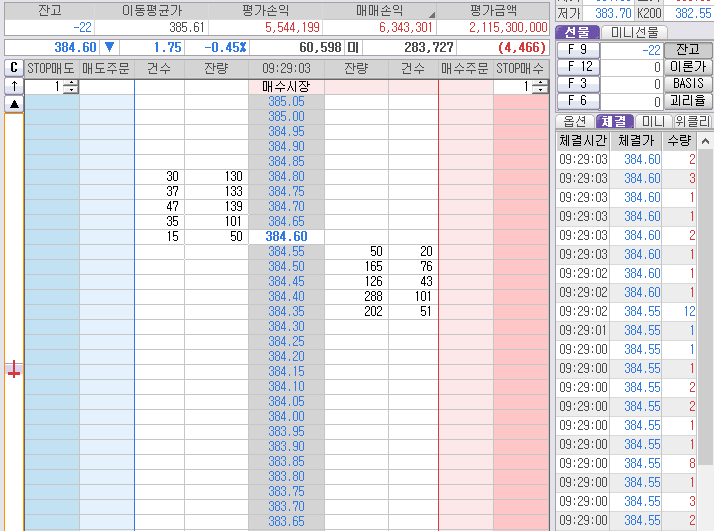Click the 미 open interest label
The image size is (714, 531).
click(x=353, y=47)
